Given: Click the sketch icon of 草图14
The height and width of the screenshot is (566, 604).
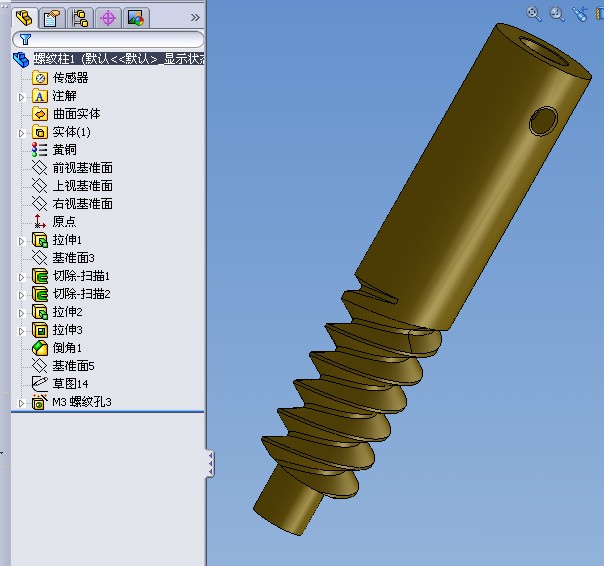Looking at the screenshot, I should pyautogui.click(x=40, y=384).
